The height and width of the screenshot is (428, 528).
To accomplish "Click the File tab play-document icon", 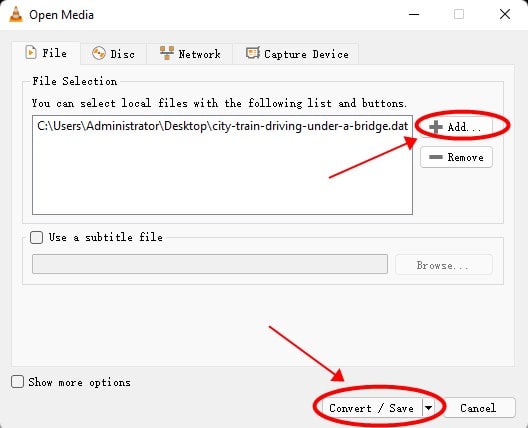I will pos(31,53).
